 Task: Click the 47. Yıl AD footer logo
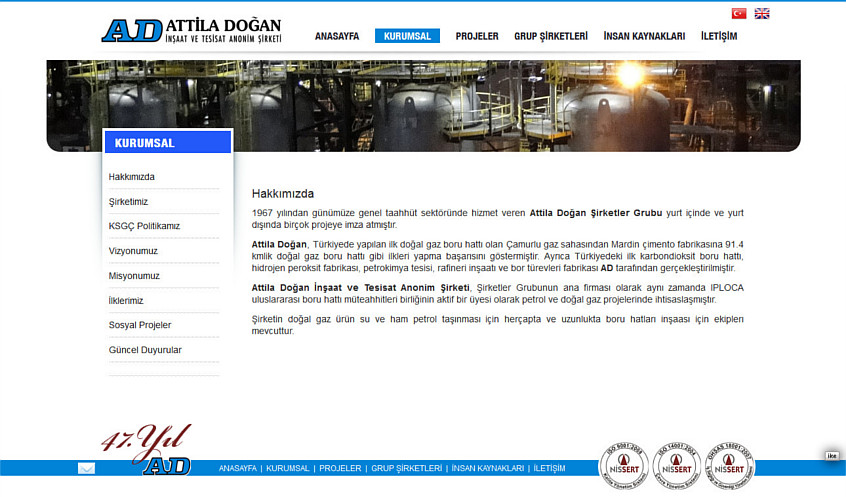(x=147, y=450)
